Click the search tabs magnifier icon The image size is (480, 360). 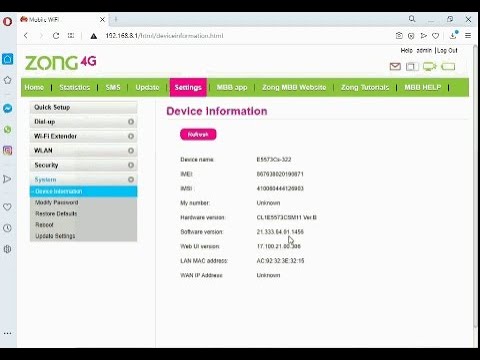click(412, 19)
